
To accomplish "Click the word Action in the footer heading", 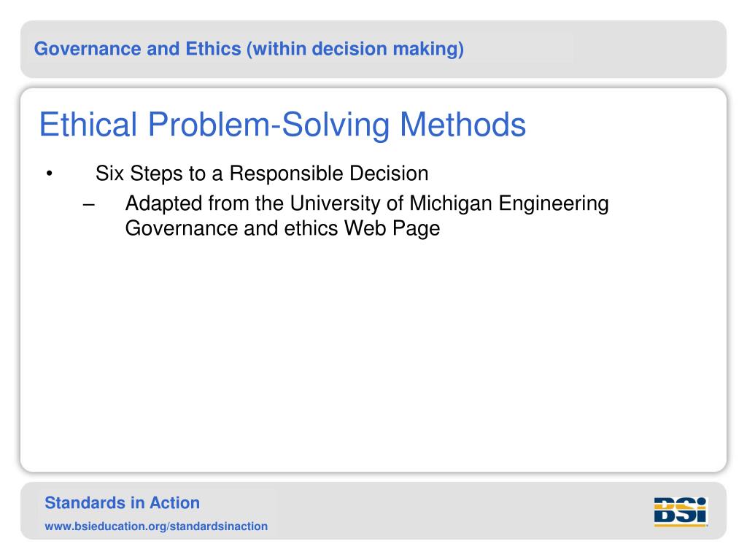I will coord(175,503).
